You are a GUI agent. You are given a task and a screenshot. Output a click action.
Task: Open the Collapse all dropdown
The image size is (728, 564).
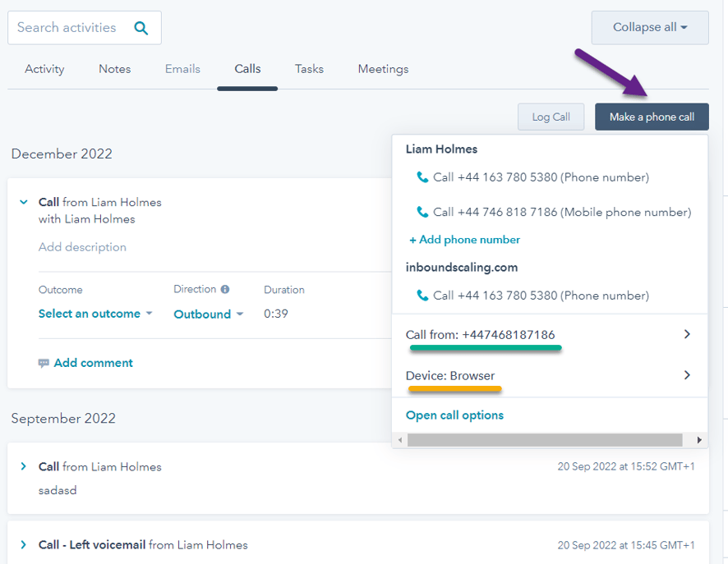649,27
